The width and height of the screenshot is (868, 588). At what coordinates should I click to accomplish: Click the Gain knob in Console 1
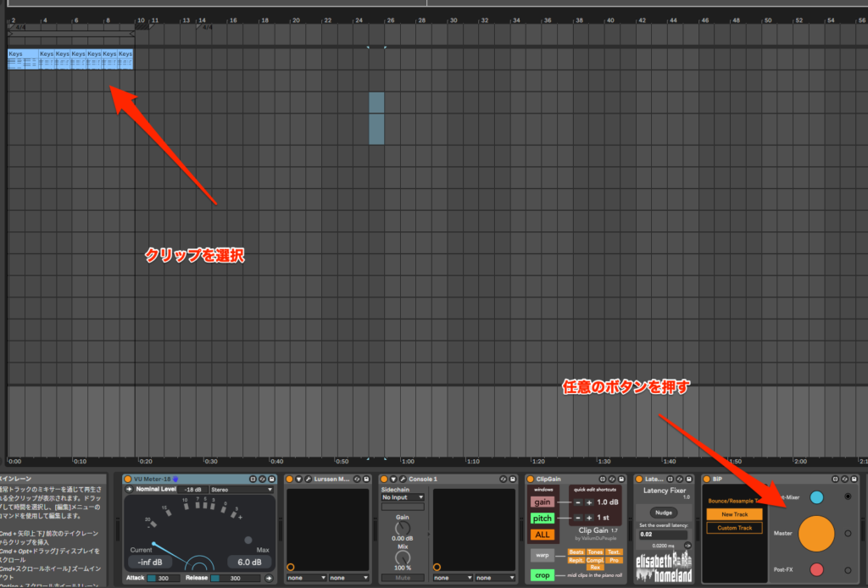(403, 526)
